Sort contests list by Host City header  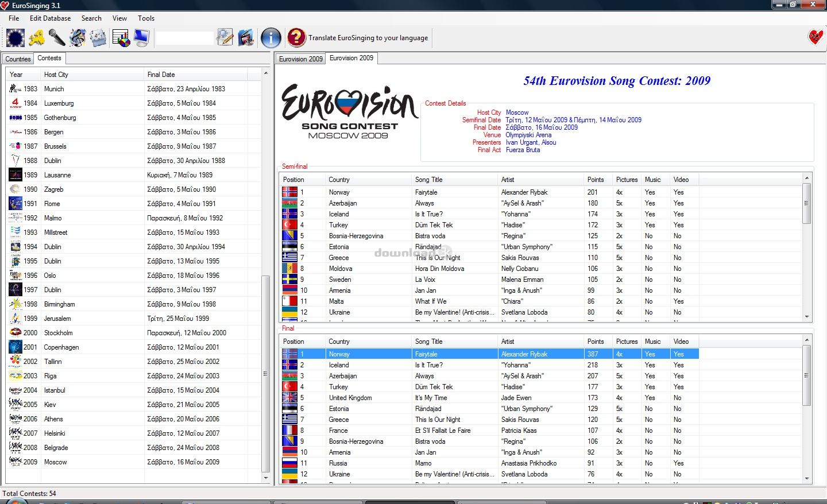point(92,75)
